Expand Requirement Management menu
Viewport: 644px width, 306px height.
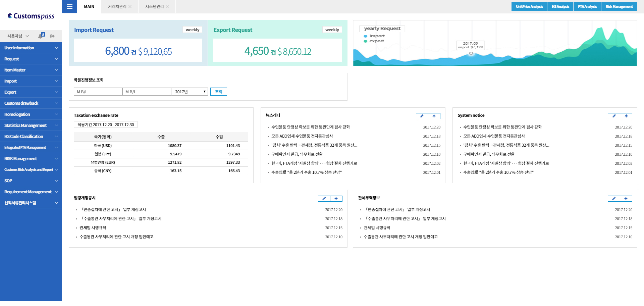31,192
